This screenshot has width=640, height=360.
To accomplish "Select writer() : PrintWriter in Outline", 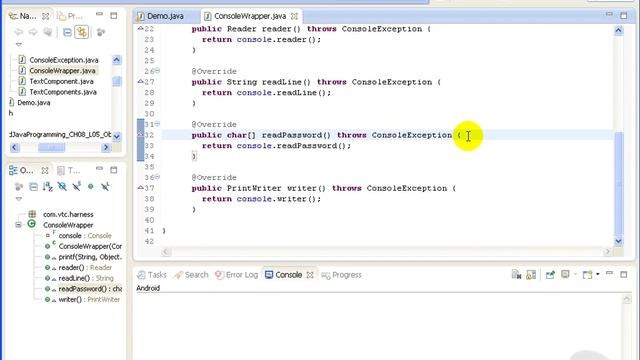I will [x=89, y=299].
